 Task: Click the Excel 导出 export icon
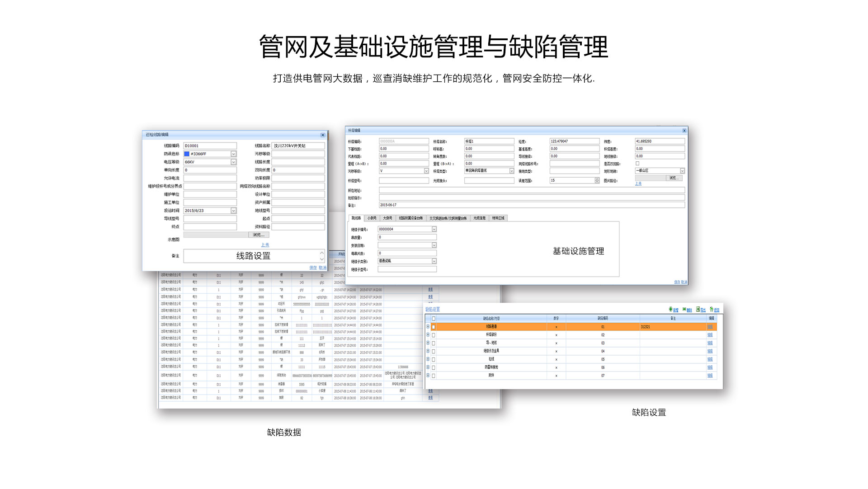click(698, 310)
